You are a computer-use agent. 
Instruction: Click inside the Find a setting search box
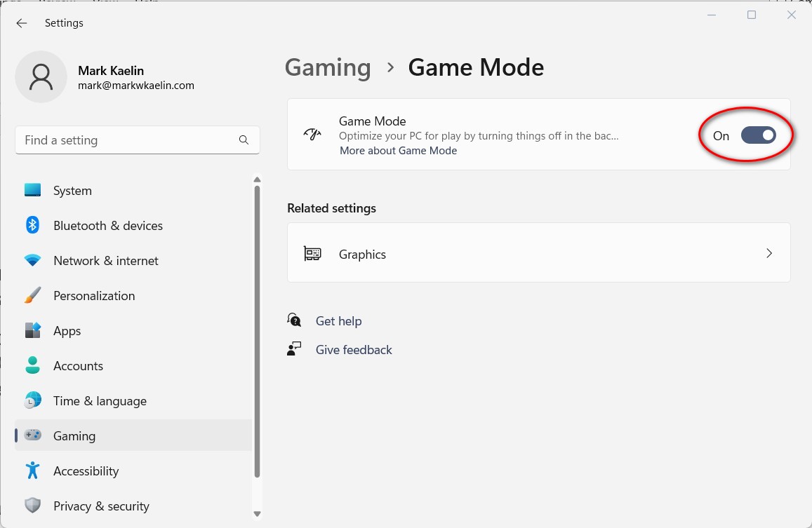tap(126, 140)
